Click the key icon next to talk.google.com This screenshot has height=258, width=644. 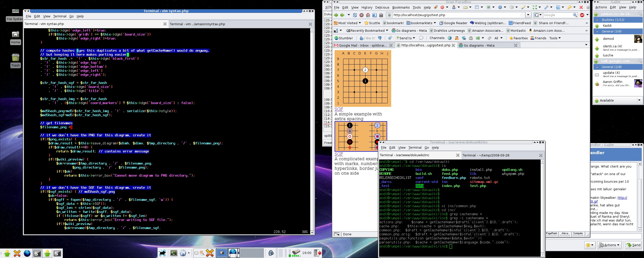coord(640,61)
